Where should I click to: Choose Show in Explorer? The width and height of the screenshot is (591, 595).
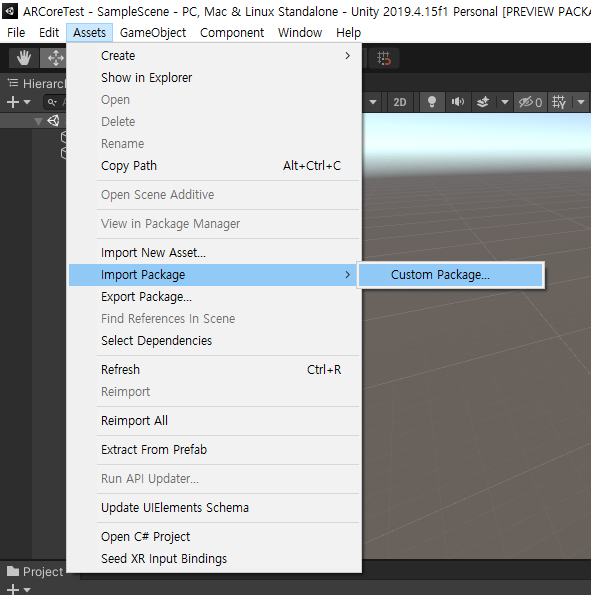pos(214,78)
